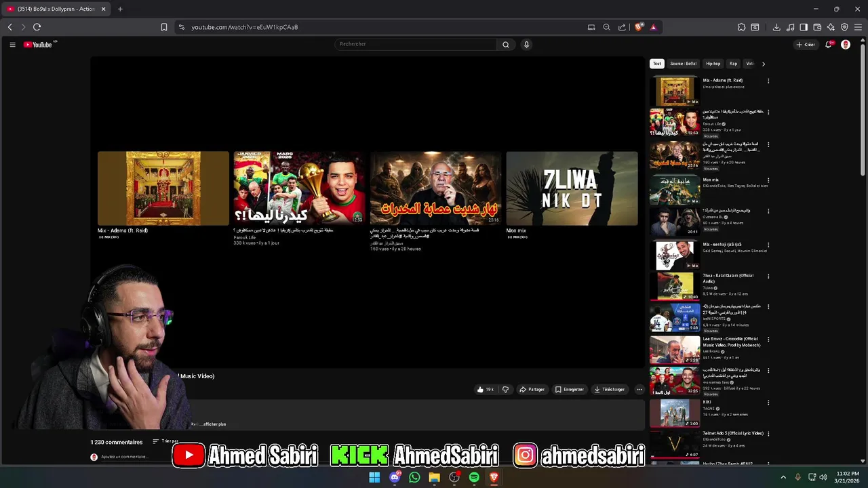Click the search magnifier button on YouTube
Image resolution: width=868 pixels, height=488 pixels.
coord(505,45)
